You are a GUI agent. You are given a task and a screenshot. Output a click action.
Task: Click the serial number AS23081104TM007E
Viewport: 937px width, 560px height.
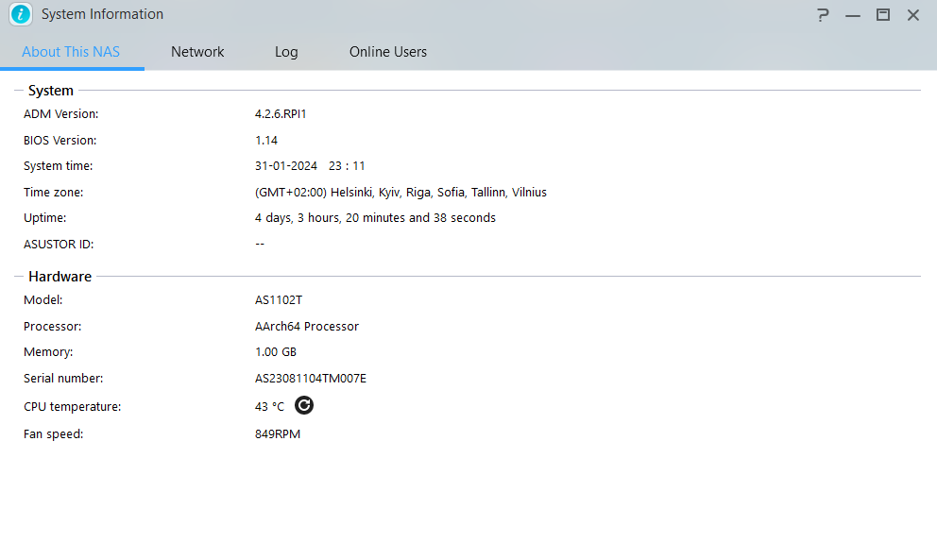310,379
